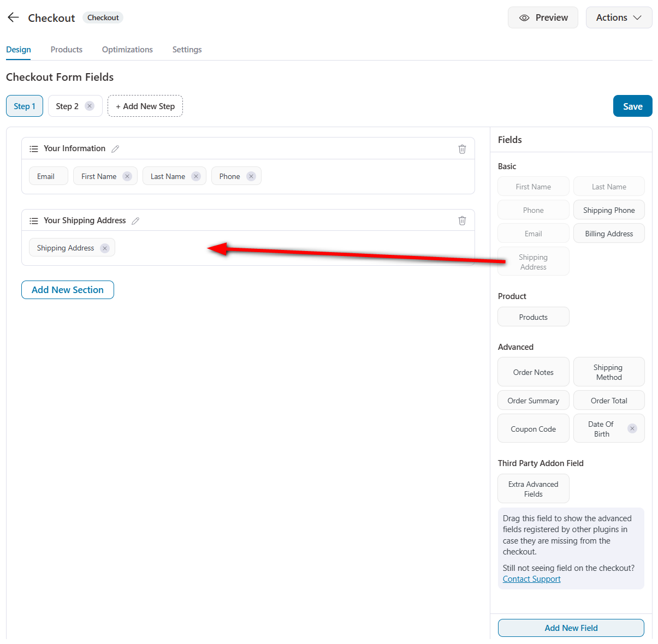The width and height of the screenshot is (658, 644).
Task: Grab the Your Shipping Address reorder handle
Action: tap(34, 220)
